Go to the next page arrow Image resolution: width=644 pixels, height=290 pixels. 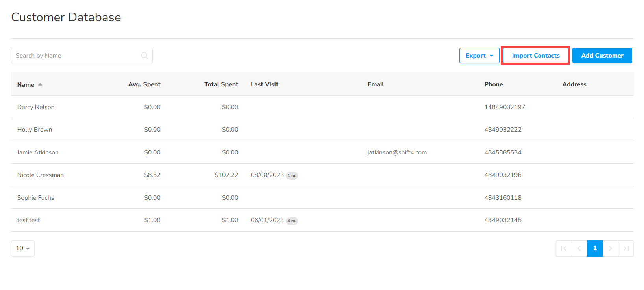pos(610,248)
